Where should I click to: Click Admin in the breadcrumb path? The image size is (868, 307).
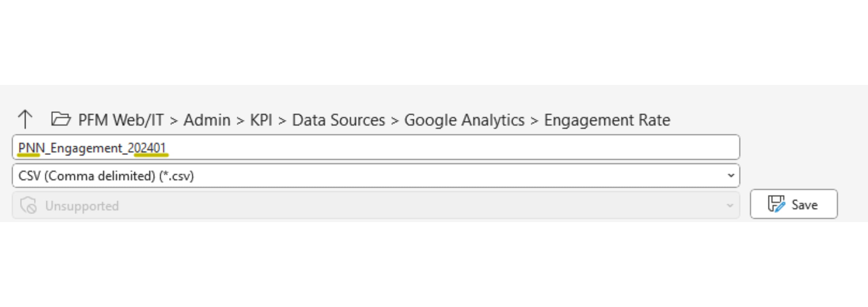click(208, 120)
